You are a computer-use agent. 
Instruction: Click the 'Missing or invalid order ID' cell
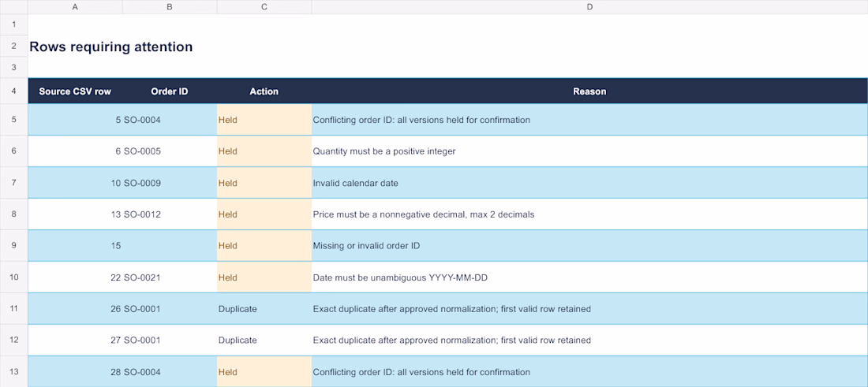click(589, 245)
